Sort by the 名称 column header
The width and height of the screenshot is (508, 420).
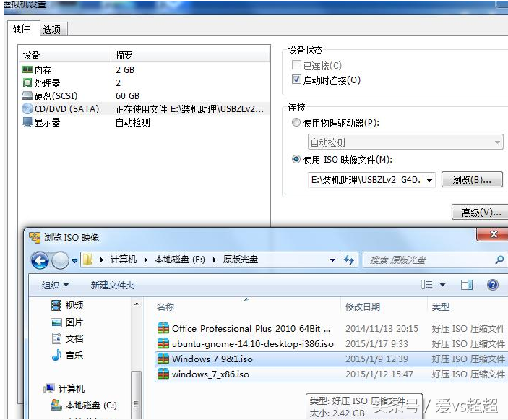coord(165,307)
